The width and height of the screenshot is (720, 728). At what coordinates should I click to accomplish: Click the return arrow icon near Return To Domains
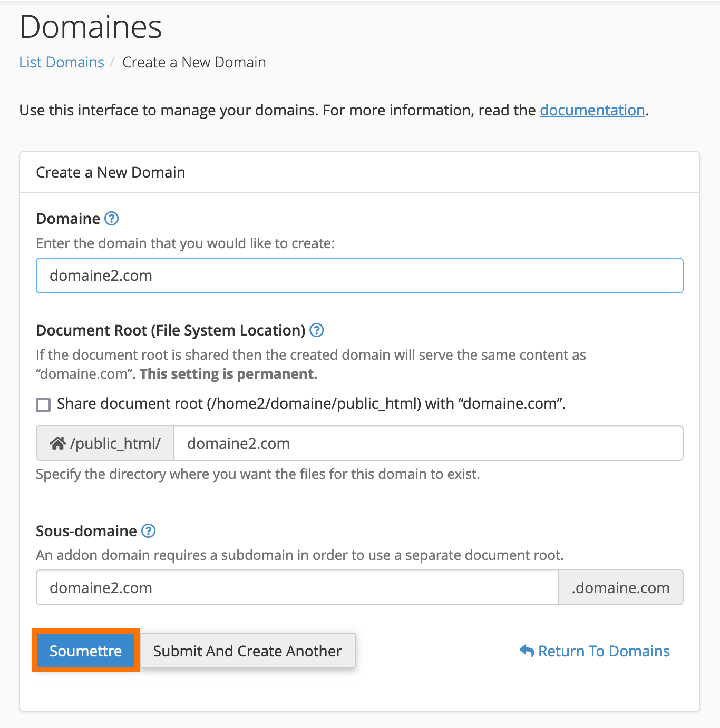[x=527, y=651]
